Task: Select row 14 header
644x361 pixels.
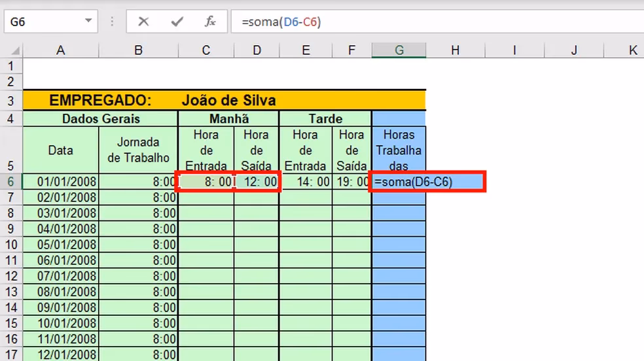Action: tap(11, 307)
